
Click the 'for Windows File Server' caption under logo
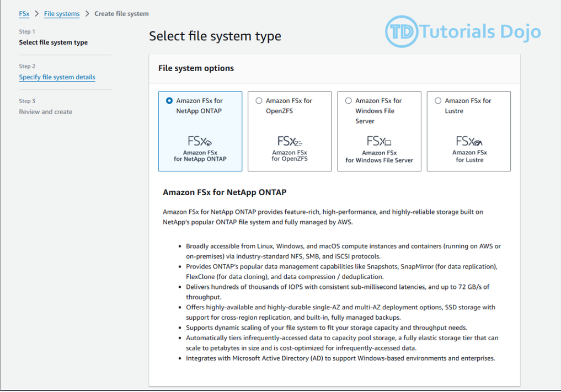point(380,160)
